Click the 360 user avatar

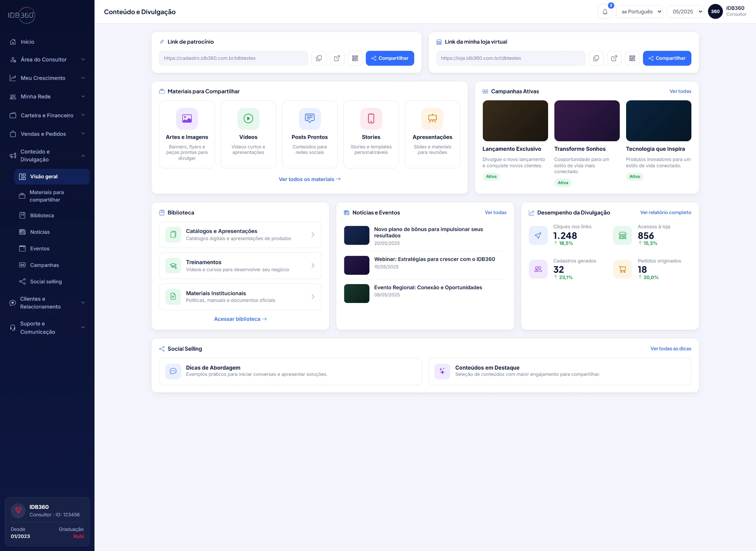click(715, 12)
